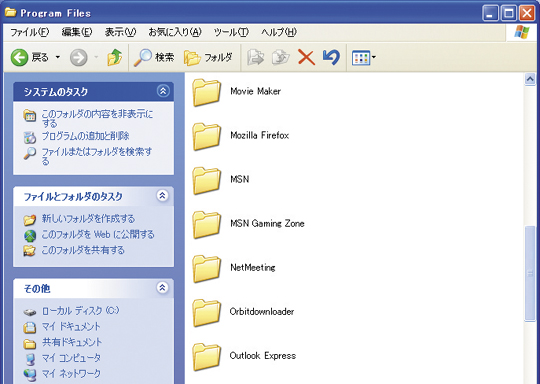The image size is (540, 384).
Task: Open the ヘルプ(H) menu
Action: (x=279, y=32)
